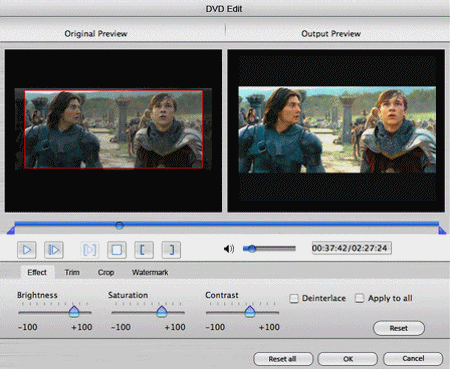450x369 pixels.
Task: Set trim end with right bracket button
Action: coord(171,250)
